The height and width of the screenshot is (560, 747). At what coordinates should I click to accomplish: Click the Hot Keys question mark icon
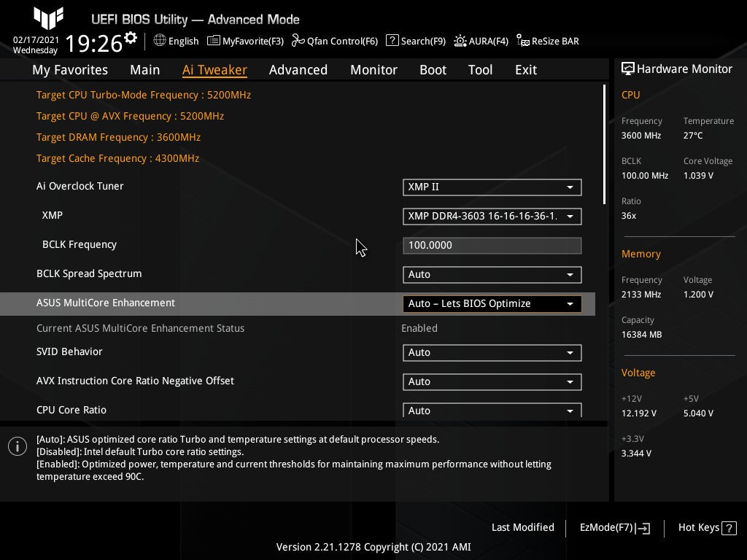729,528
